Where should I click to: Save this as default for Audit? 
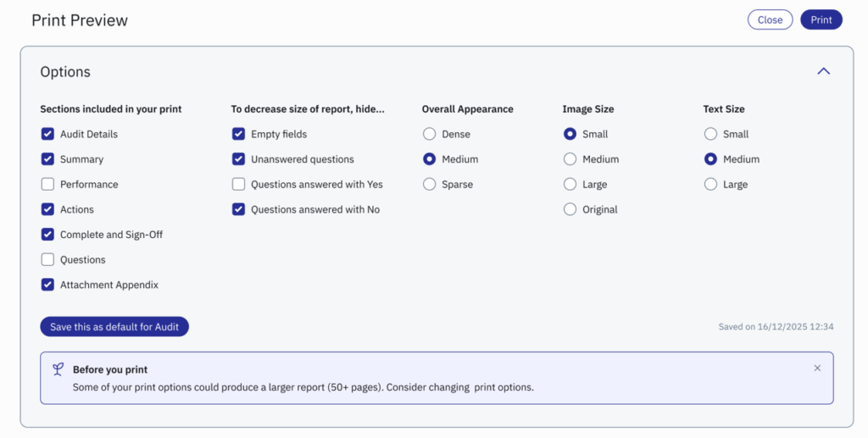tap(114, 327)
